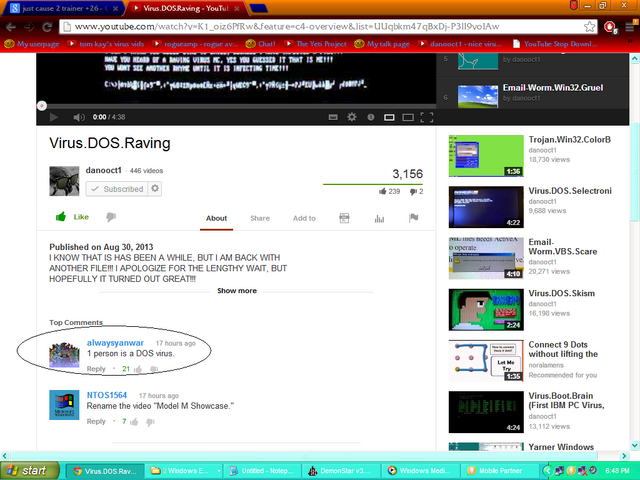Click the horizontal scrollbar right arrow
Screen dimensions: 640x480
point(624,456)
